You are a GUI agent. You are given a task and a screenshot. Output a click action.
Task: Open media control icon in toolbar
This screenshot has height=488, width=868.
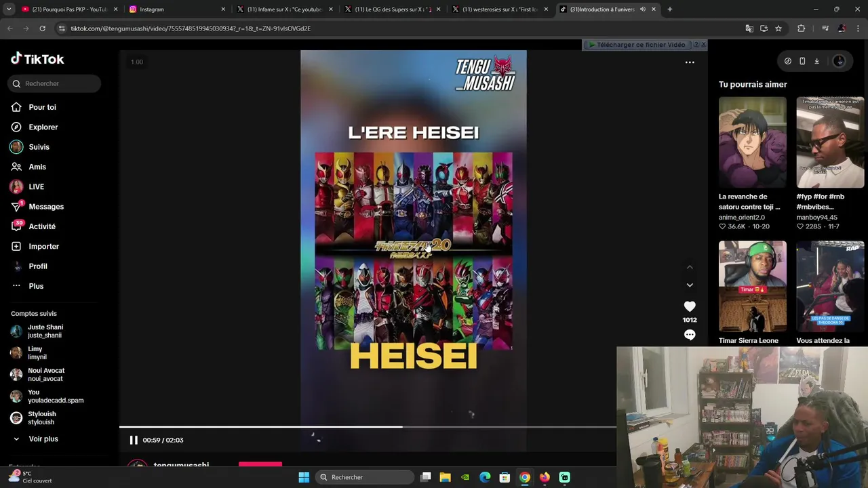pos(825,28)
